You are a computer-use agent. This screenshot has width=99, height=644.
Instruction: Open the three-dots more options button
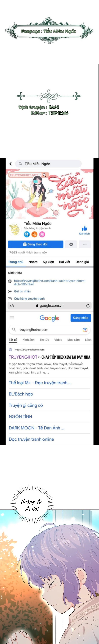click(85, 244)
